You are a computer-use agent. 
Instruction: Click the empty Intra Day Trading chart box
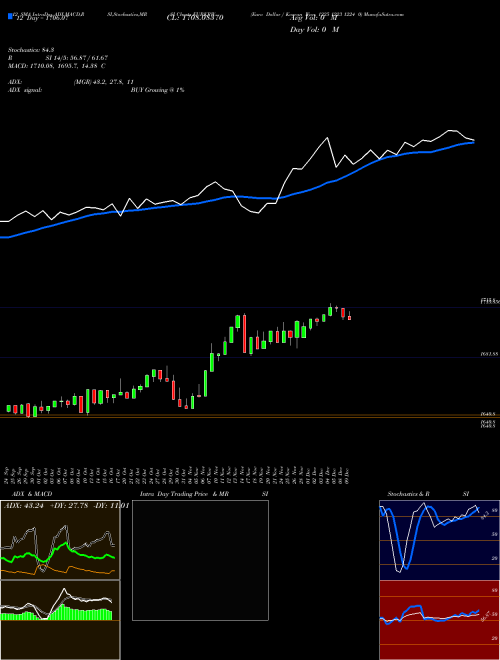tap(200, 560)
